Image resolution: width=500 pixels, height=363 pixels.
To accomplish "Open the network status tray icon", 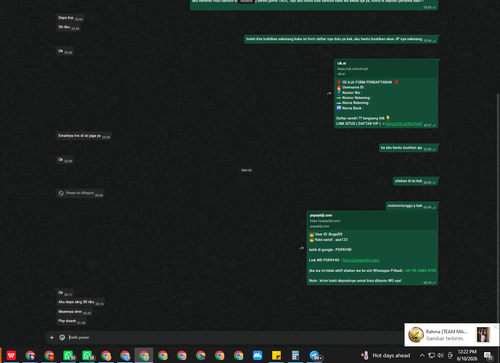I will coord(431,355).
